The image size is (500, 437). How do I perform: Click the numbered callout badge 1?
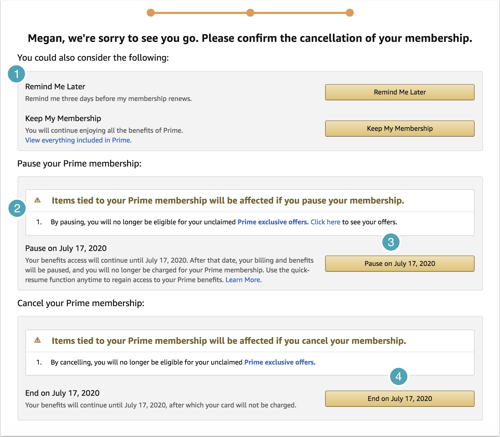click(16, 74)
